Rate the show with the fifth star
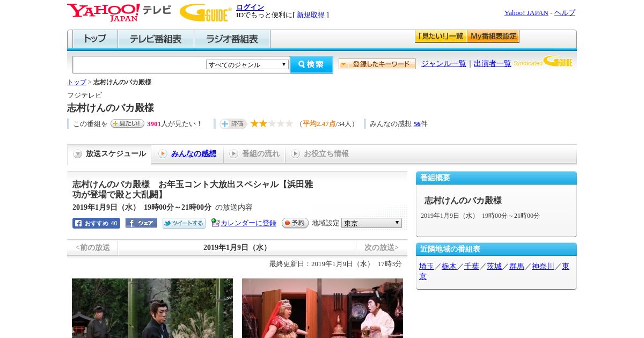644x338 pixels. (x=289, y=123)
